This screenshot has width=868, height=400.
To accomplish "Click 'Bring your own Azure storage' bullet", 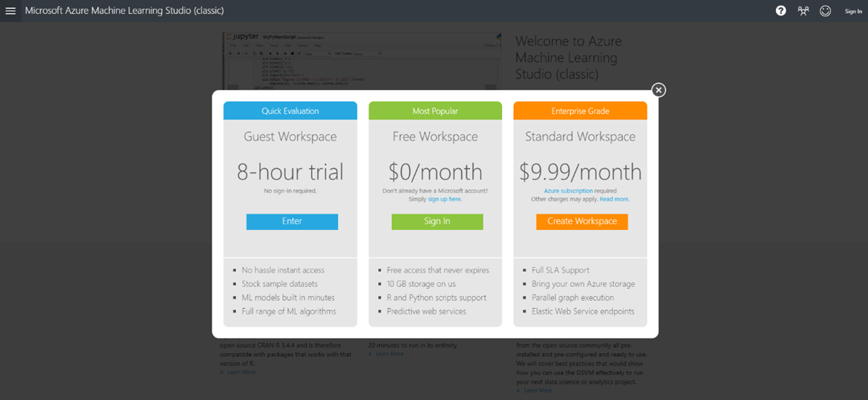I will (583, 283).
